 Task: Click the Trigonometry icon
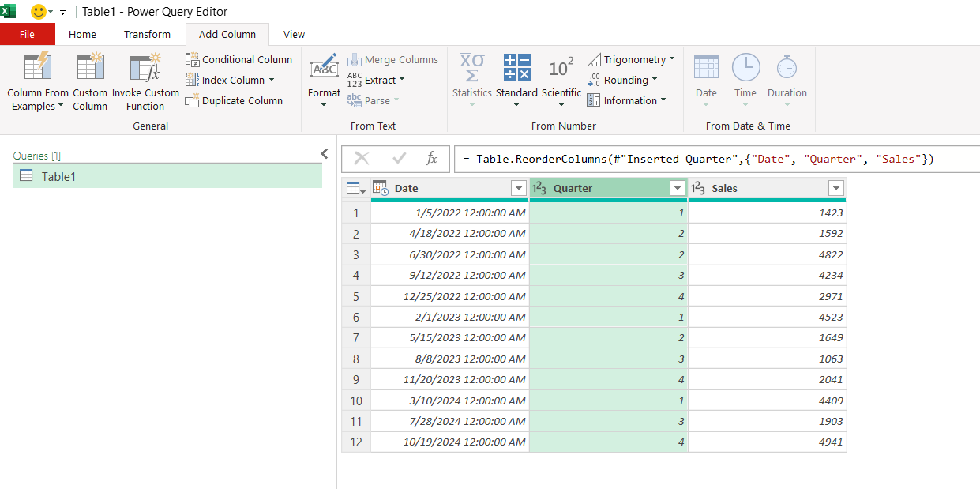tap(594, 59)
